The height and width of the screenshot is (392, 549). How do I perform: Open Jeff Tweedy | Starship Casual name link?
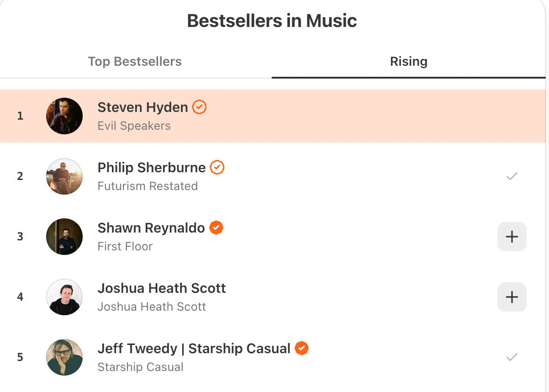coord(194,349)
